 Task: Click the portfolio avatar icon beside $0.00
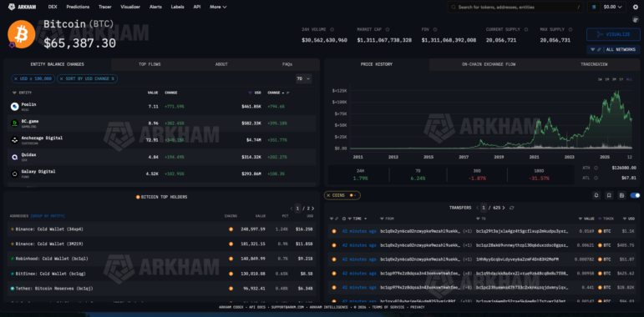tap(594, 7)
